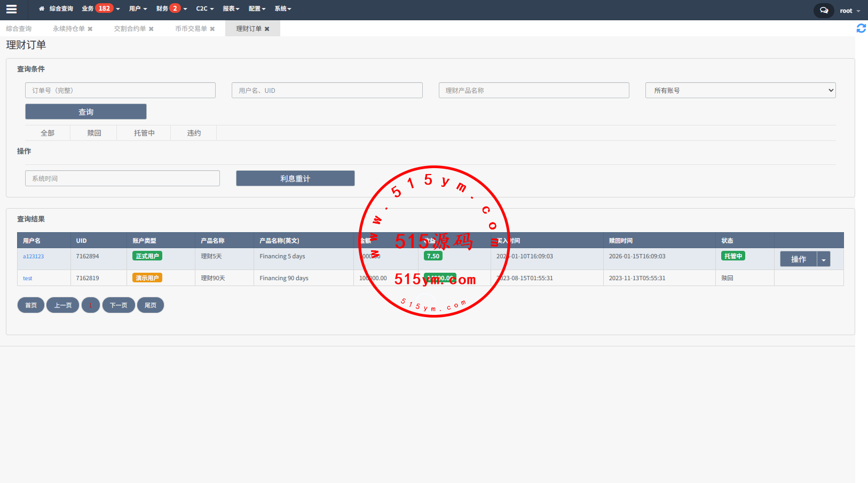Close the 交割合约单 tab
Screen dimensions: 868x483
(151, 29)
